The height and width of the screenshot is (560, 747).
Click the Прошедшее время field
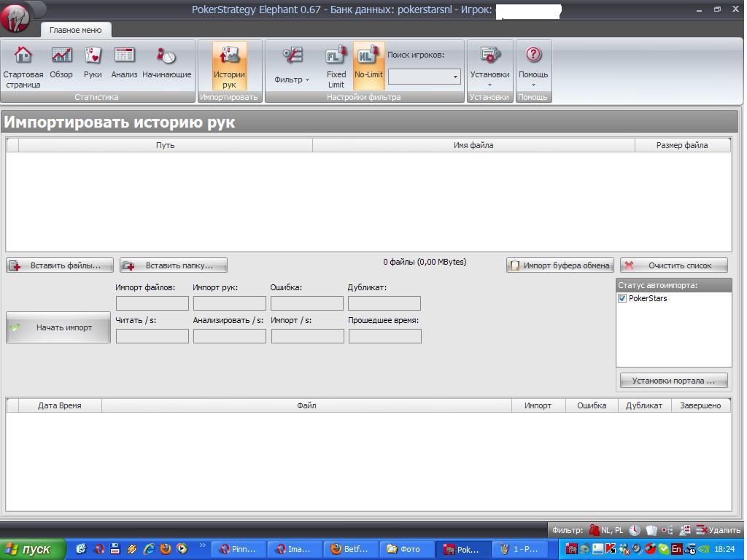(385, 336)
